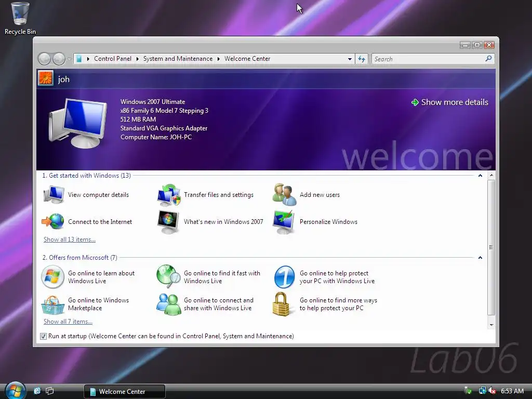Select the Welcome Center breadcrumb
Image resolution: width=532 pixels, height=399 pixels.
247,59
